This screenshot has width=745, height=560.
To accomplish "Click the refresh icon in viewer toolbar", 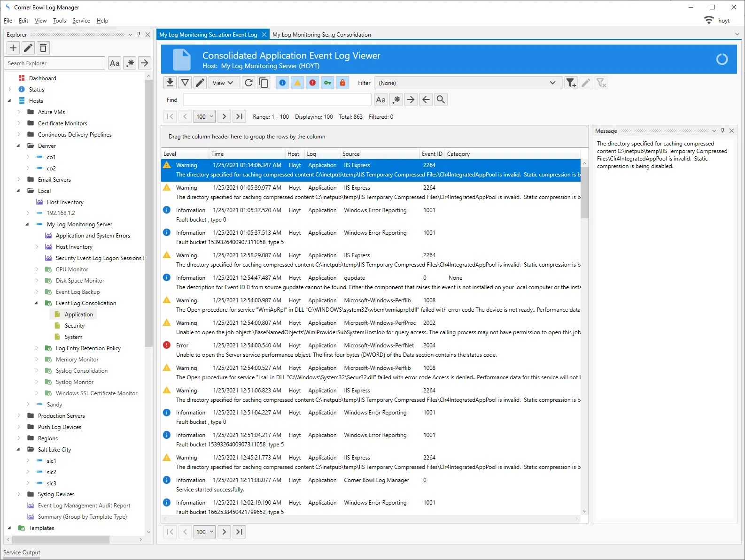I will click(x=248, y=83).
